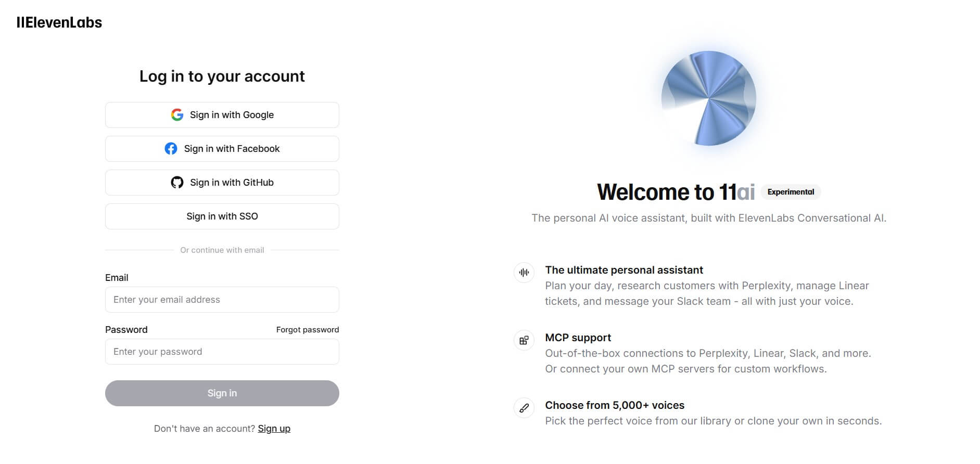The height and width of the screenshot is (464, 980).
Task: Focus the Email address field
Action: tap(222, 300)
